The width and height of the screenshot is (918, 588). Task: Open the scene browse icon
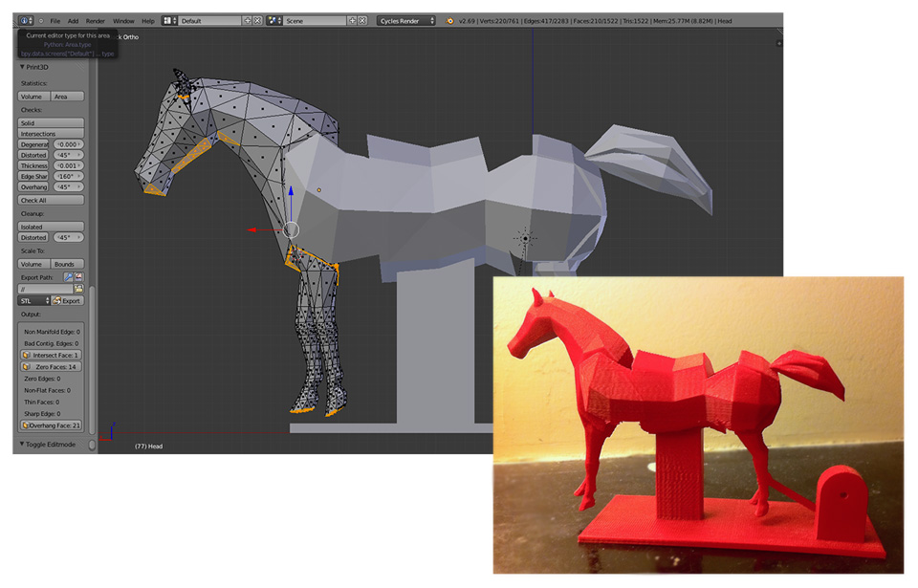(274, 20)
